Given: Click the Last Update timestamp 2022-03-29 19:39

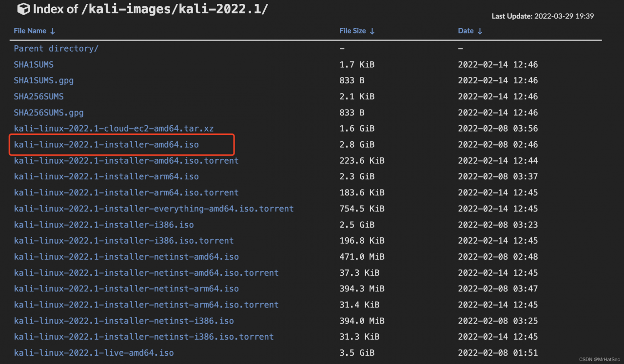Looking at the screenshot, I should point(564,16).
